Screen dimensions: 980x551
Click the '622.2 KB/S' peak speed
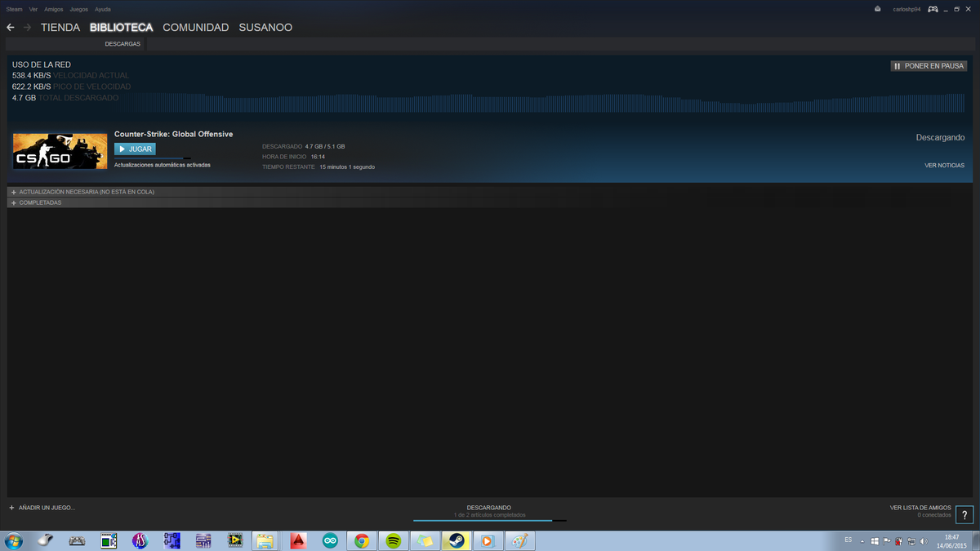[x=32, y=87]
